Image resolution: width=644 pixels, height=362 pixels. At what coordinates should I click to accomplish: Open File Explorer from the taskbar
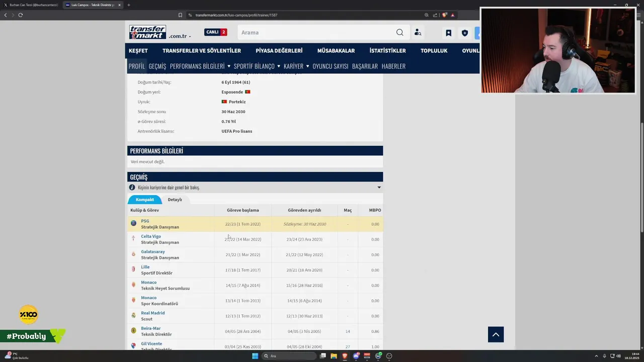pos(334,356)
